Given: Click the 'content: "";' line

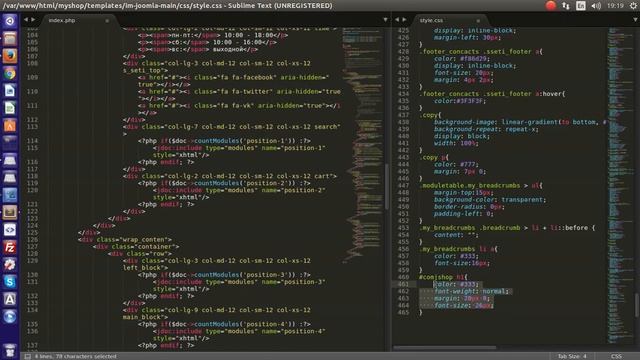Looking at the screenshot, I should [x=456, y=235].
